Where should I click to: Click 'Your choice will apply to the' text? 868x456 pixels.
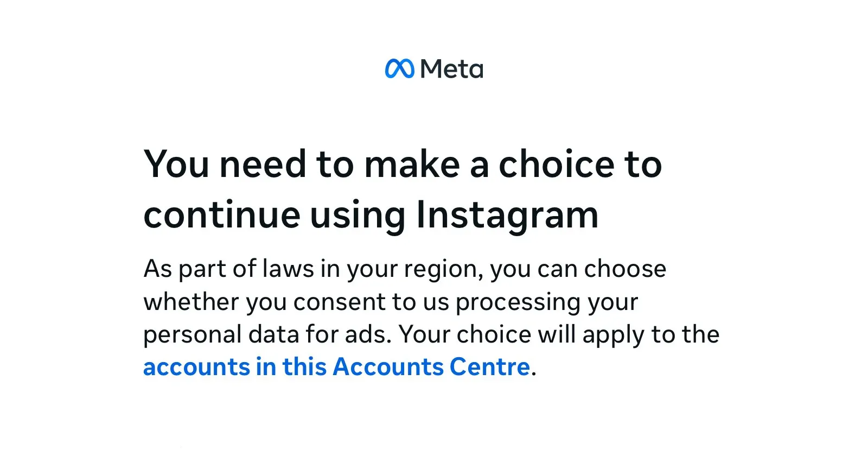[x=559, y=334]
